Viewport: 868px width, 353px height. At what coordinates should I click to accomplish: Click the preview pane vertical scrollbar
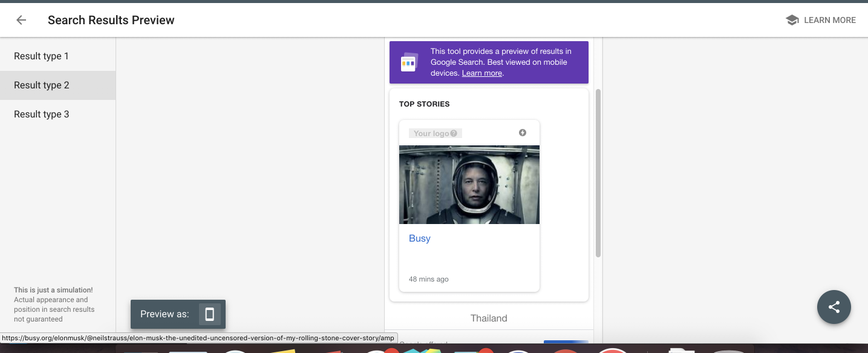[598, 173]
